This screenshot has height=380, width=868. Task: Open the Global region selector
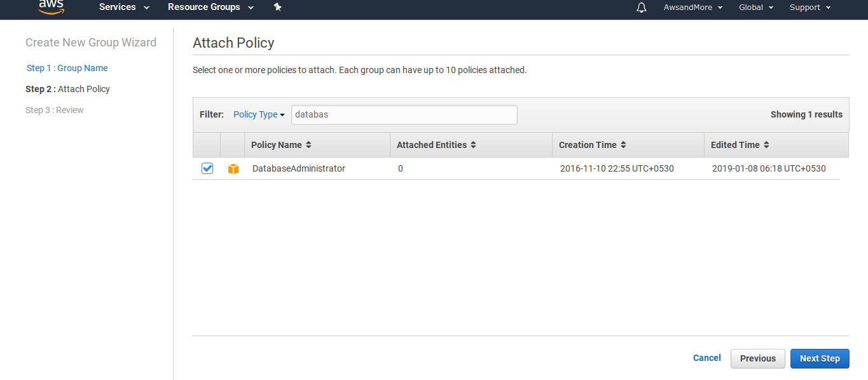click(756, 8)
